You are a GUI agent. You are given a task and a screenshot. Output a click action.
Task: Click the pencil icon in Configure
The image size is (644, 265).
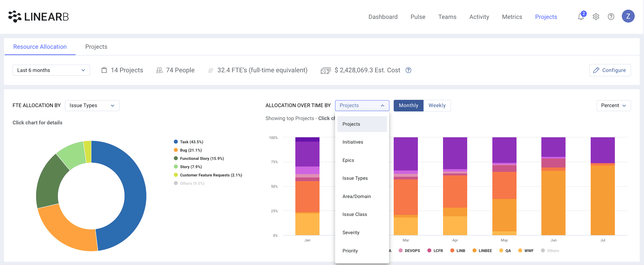click(596, 70)
